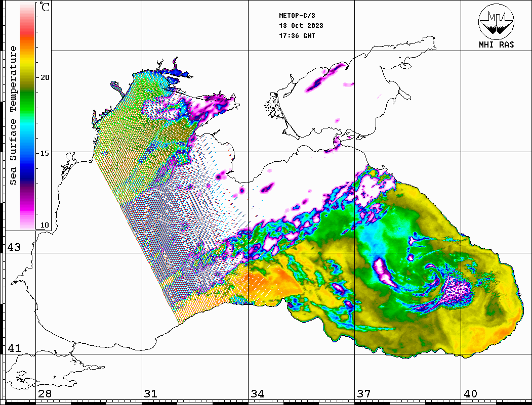The image size is (532, 405).
Task: Select the 'MHI RAS' label text
Action: (x=496, y=44)
